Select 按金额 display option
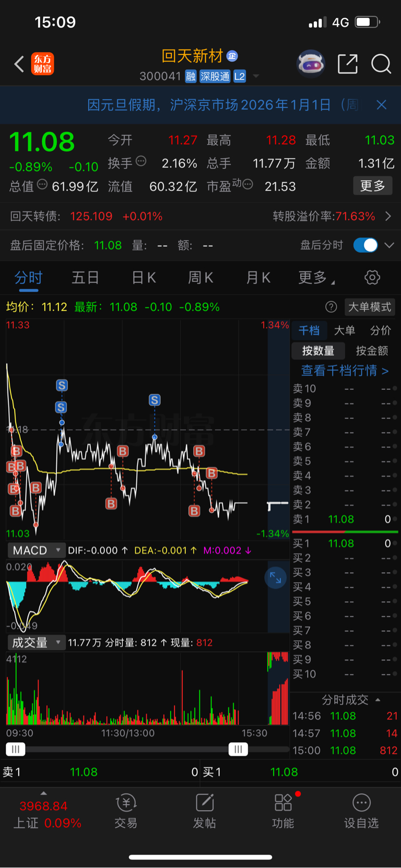 372,351
